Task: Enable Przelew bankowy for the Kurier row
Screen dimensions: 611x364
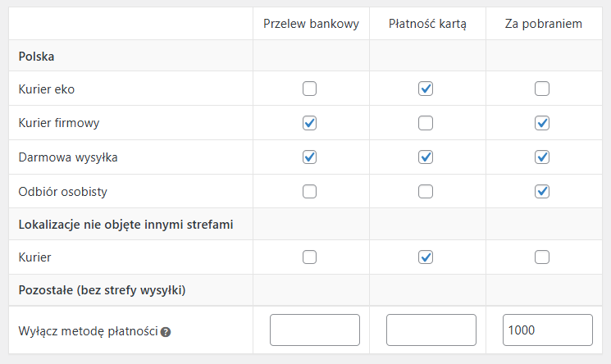Action: tap(309, 257)
